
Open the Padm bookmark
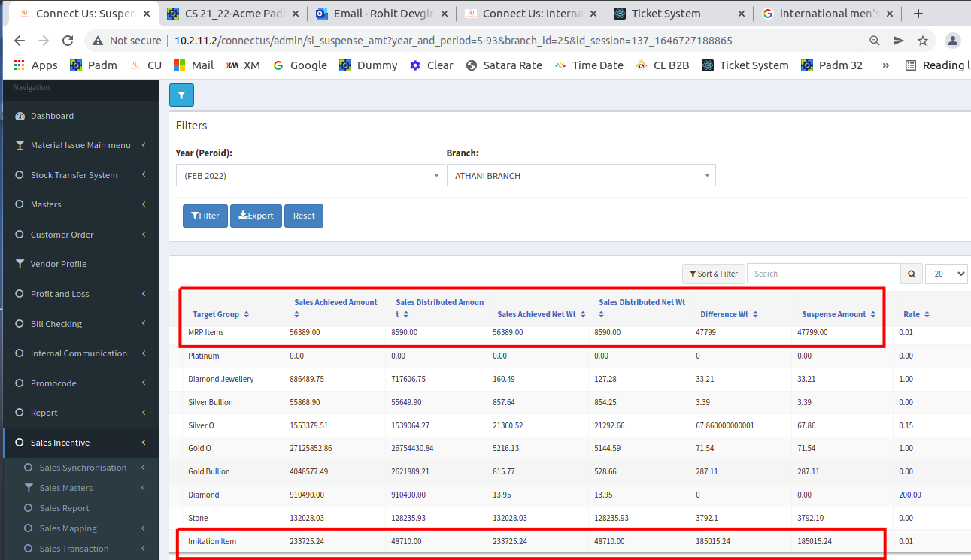(93, 65)
